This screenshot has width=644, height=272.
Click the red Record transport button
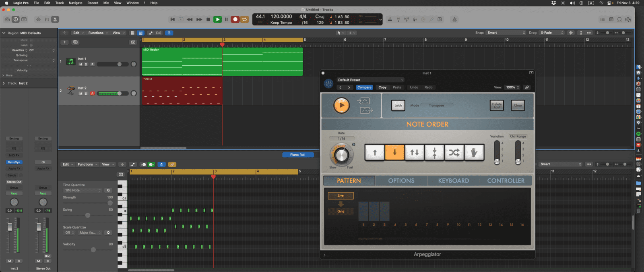[235, 19]
